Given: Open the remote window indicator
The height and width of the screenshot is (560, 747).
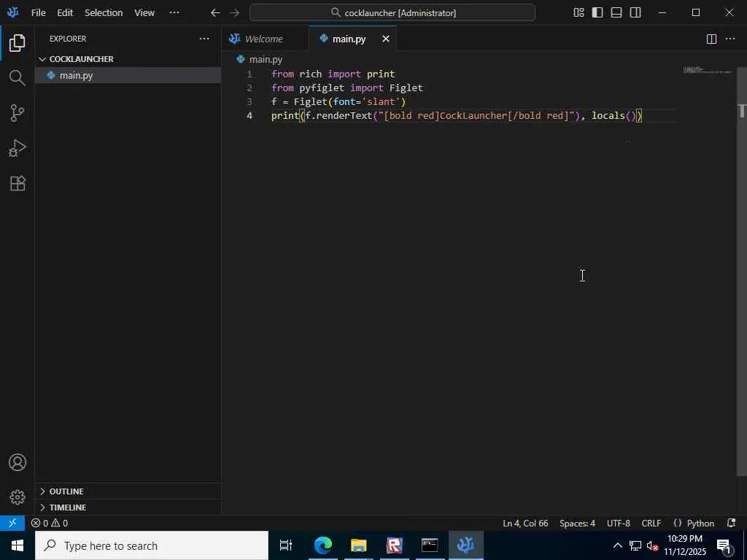Looking at the screenshot, I should [12, 523].
